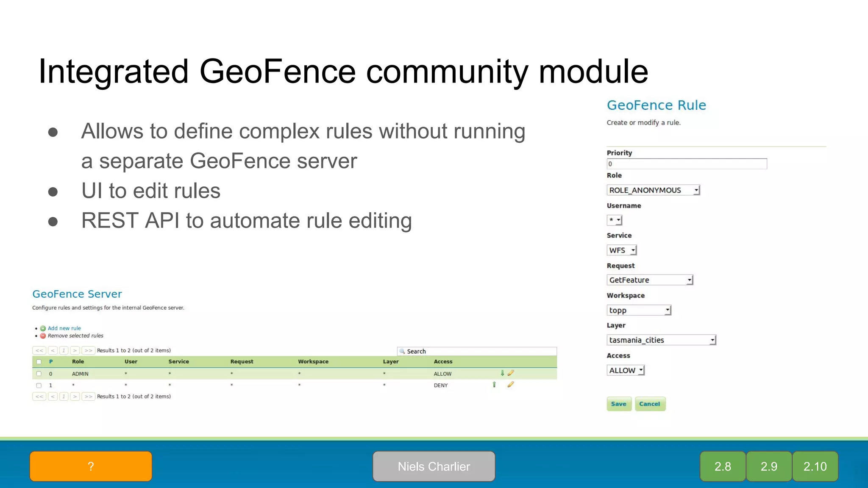Screen dimensions: 868x488
Task: Click in the Priority input field
Action: click(687, 164)
